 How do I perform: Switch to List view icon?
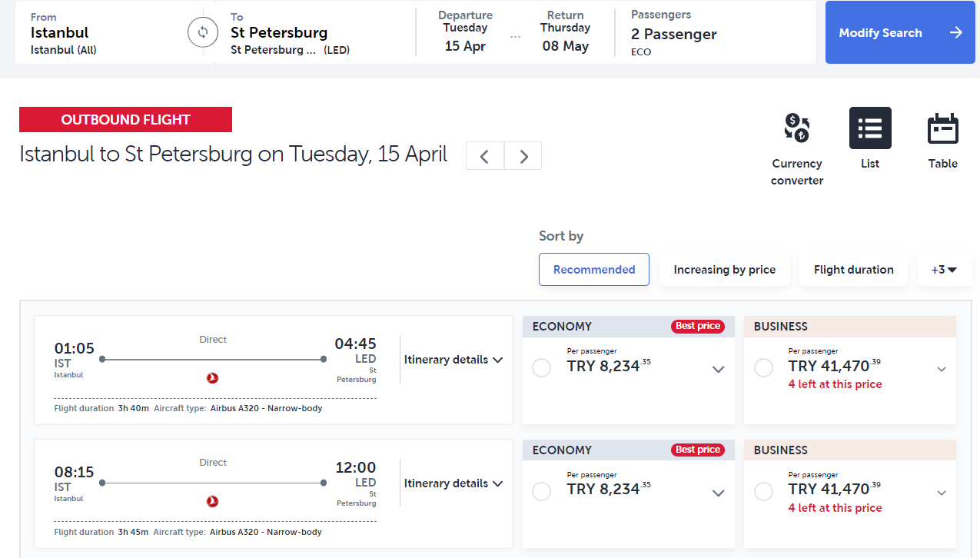870,128
